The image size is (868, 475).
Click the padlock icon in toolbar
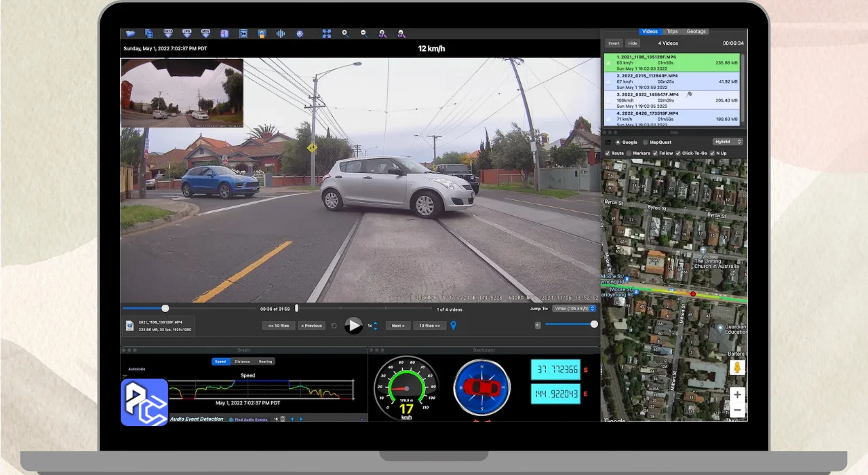click(x=262, y=33)
